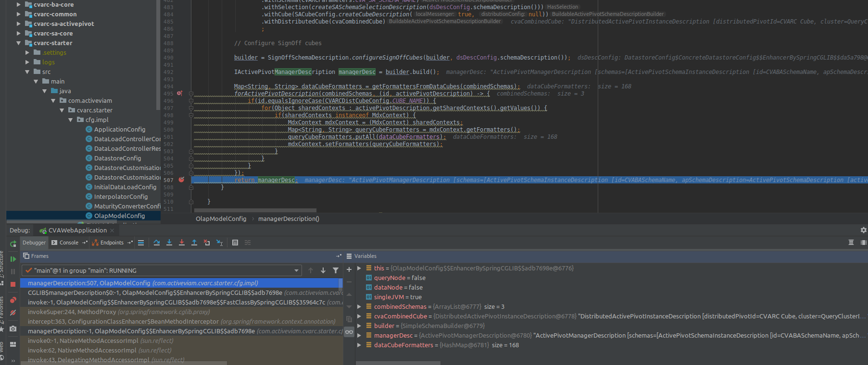The width and height of the screenshot is (868, 365).
Task: Select intercept:363 stack frame
Action: [x=182, y=321]
